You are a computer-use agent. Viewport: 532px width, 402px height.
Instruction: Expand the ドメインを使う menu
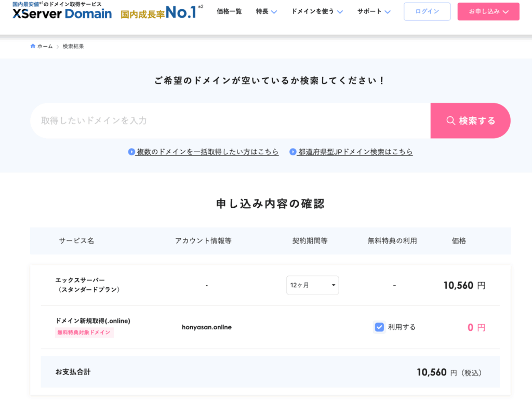click(x=317, y=11)
